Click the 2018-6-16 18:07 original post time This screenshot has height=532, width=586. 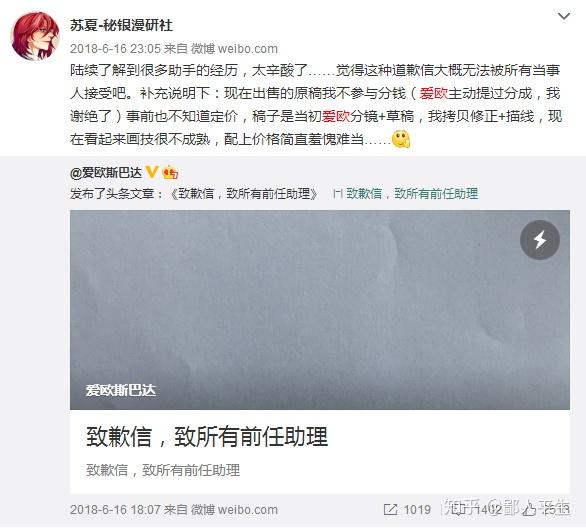[x=115, y=510]
